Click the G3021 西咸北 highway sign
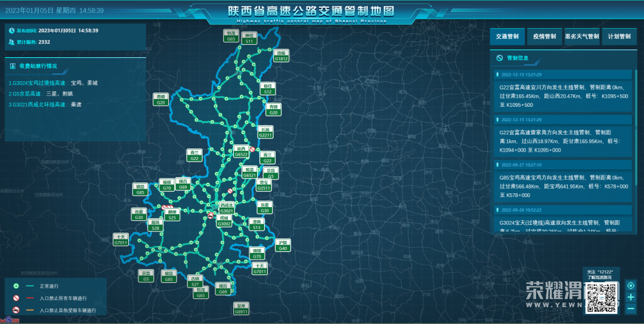Screen dimensions: 644x324 pyautogui.click(x=227, y=208)
